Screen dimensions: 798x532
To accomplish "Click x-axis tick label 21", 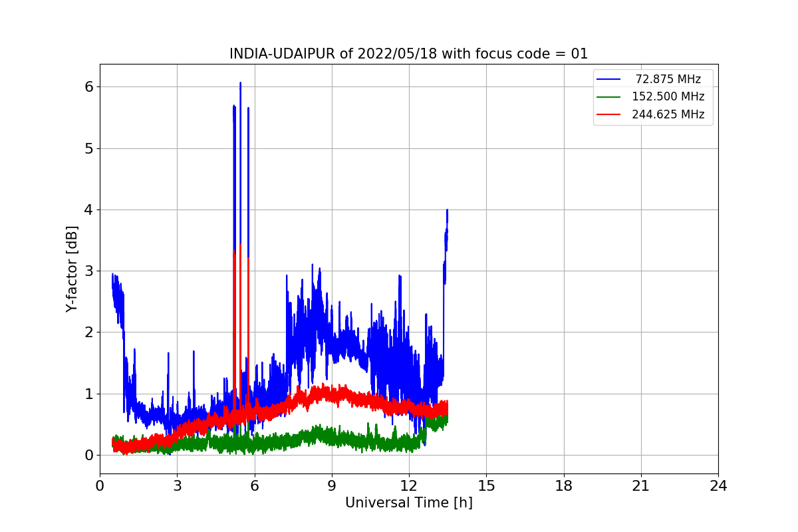I will coord(641,486).
